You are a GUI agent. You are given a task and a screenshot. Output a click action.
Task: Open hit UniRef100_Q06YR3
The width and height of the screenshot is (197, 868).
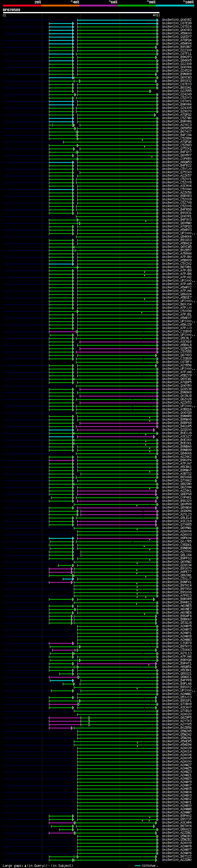pos(177,30)
